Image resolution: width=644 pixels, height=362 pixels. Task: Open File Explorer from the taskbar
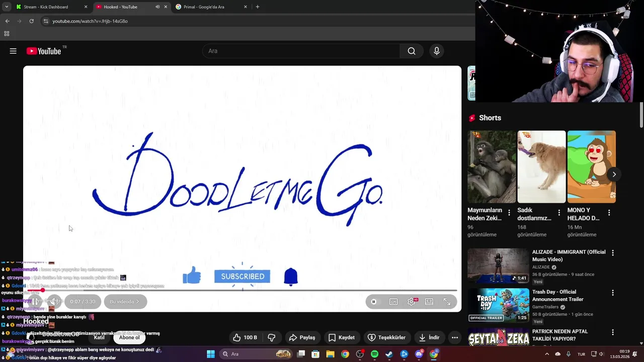pos(330,354)
